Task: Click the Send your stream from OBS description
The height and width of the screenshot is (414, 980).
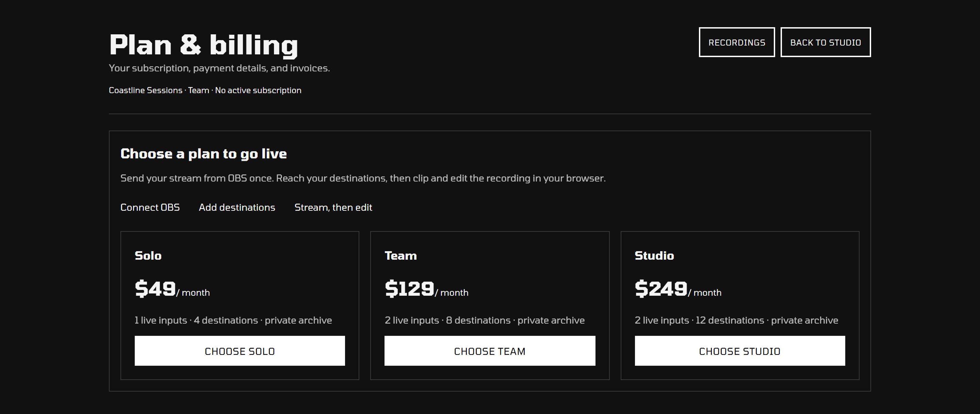Action: (x=363, y=178)
